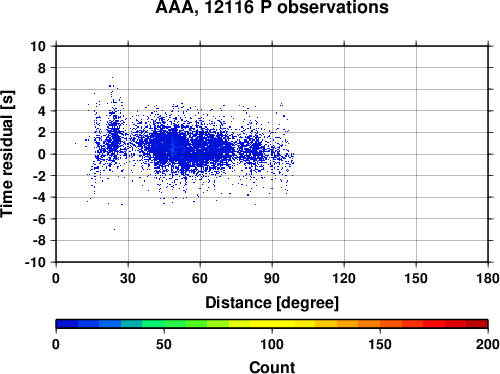500x374 pixels.
Task: Click the 'Count' colorbar label
Action: coord(272,367)
